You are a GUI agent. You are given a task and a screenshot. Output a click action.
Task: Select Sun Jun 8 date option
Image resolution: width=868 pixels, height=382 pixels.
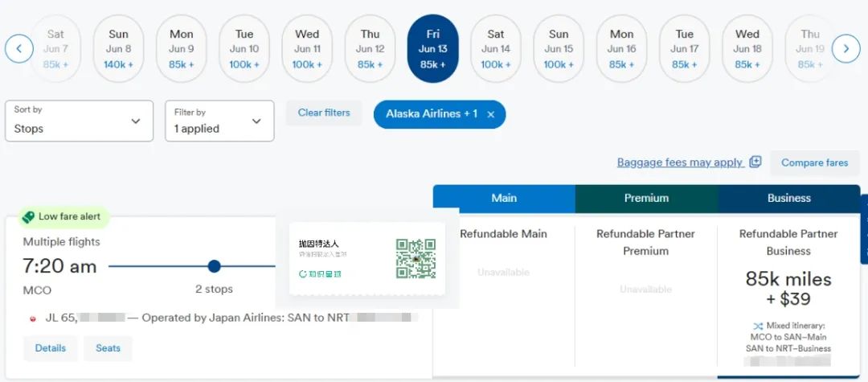pyautogui.click(x=118, y=49)
